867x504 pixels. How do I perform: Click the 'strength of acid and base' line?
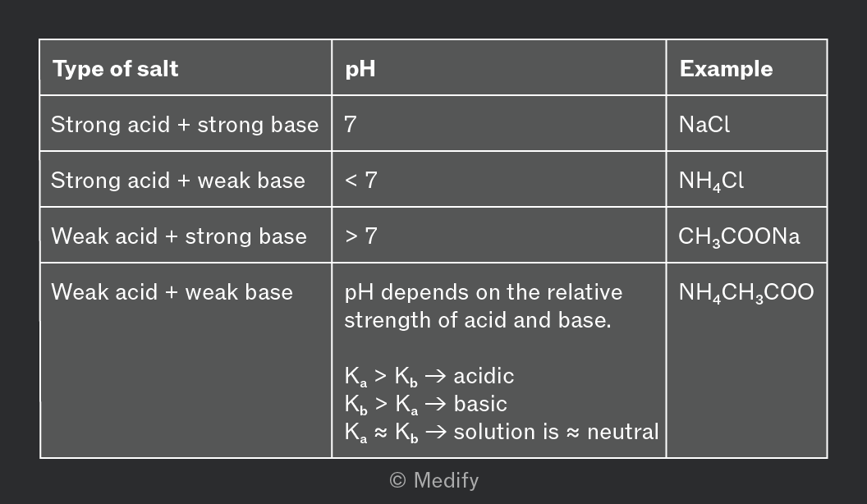(x=478, y=320)
